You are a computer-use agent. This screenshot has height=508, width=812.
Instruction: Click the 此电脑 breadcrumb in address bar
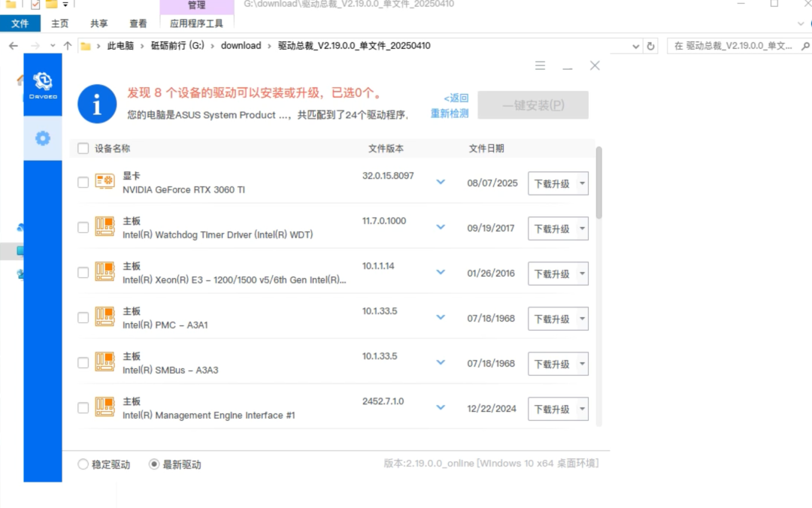(120, 46)
